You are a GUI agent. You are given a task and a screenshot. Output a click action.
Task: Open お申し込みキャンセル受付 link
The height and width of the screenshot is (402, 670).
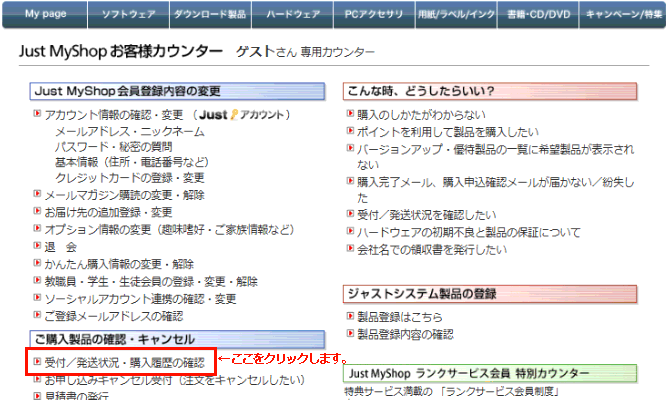tap(174, 380)
